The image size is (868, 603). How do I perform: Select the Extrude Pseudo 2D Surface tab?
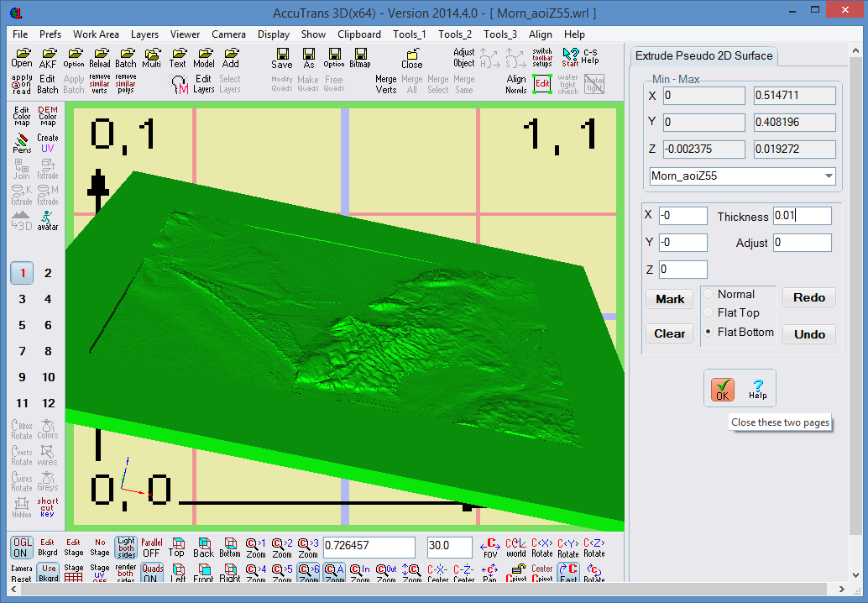[703, 56]
